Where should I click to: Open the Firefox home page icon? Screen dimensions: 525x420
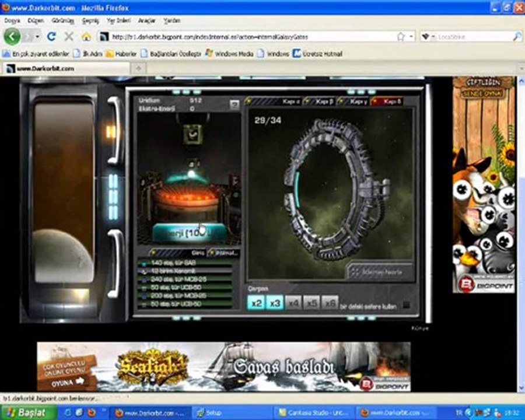86,36
